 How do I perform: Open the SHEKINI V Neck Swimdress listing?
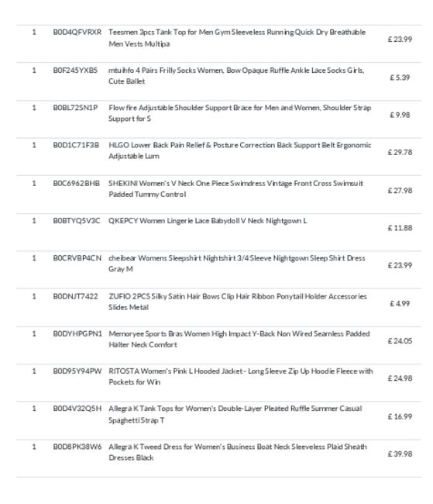(x=235, y=188)
